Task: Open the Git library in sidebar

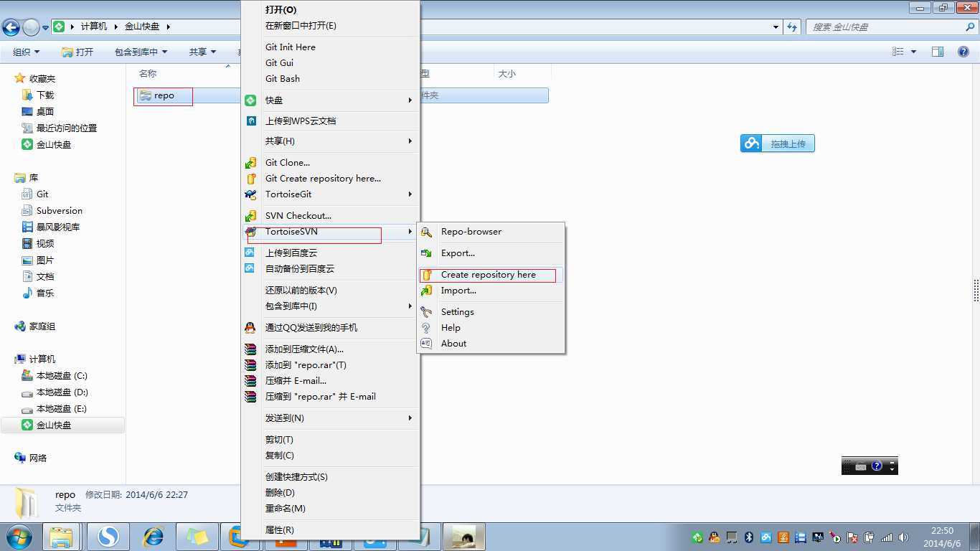Action: point(42,194)
